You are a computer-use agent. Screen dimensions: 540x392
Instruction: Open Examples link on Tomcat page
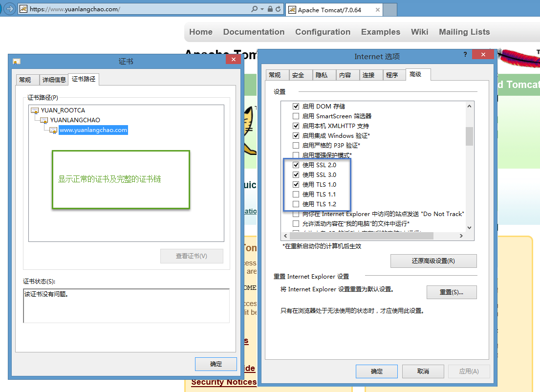click(x=381, y=32)
